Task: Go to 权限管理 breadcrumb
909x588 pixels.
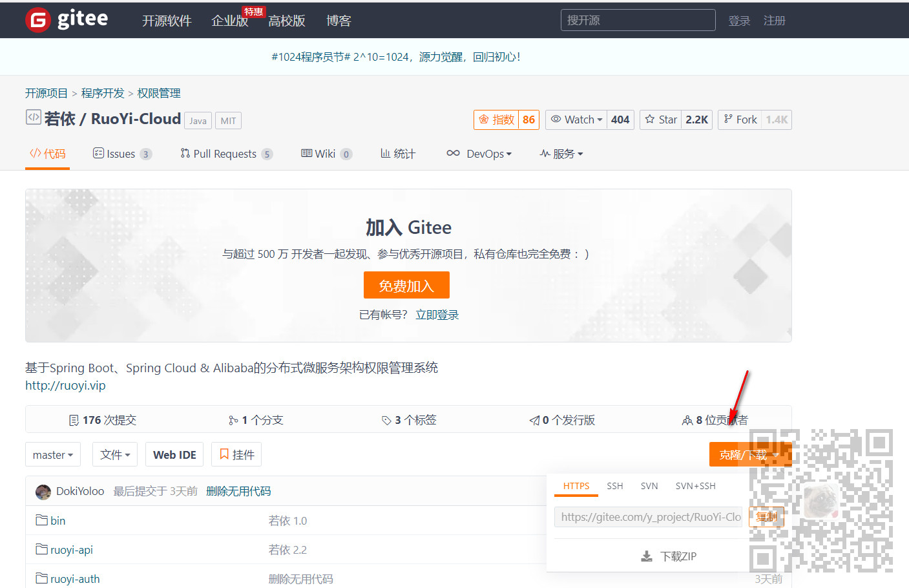Action: (x=159, y=93)
